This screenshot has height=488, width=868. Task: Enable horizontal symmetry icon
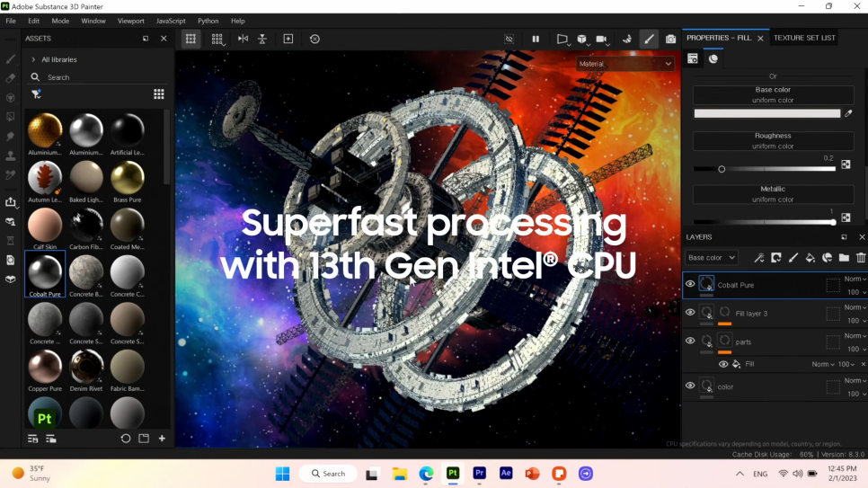point(243,39)
